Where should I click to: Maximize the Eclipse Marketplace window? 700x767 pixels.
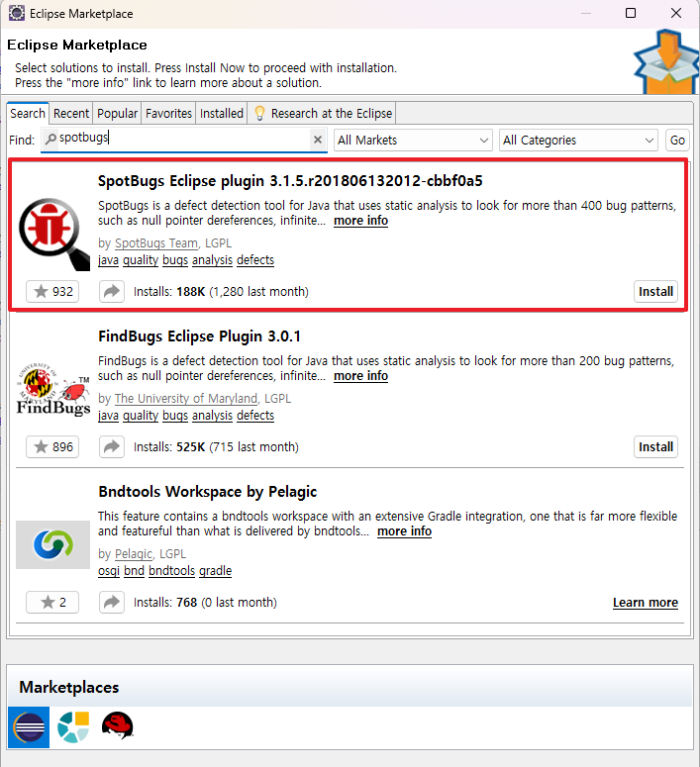pos(631,13)
